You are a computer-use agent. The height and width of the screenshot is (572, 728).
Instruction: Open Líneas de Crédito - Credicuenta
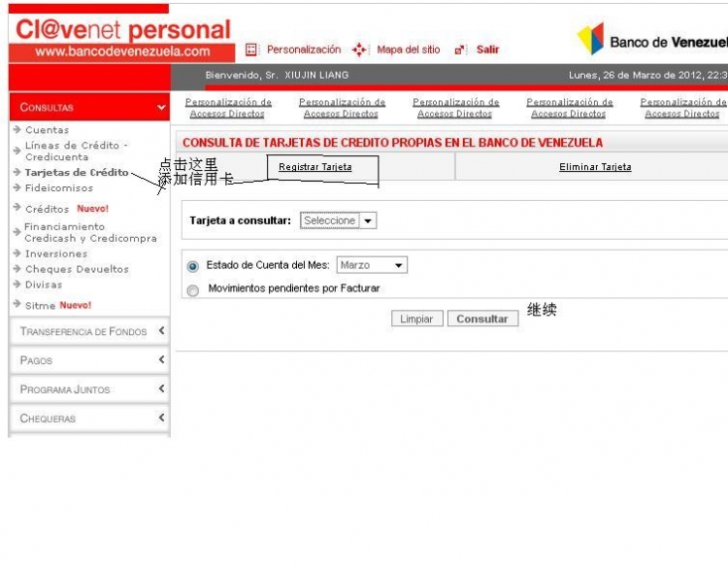pyautogui.click(x=76, y=151)
